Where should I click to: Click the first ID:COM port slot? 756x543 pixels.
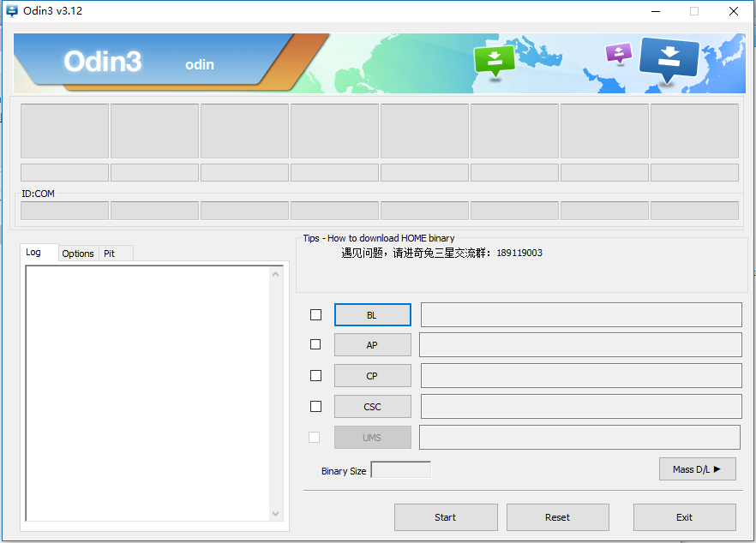pos(64,211)
